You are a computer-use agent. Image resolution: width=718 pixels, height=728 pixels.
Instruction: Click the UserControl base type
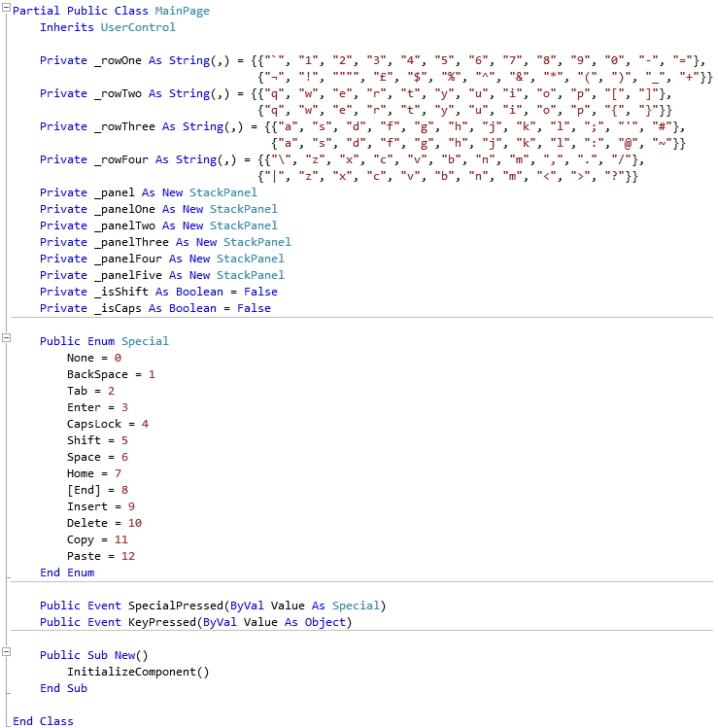[x=138, y=27]
